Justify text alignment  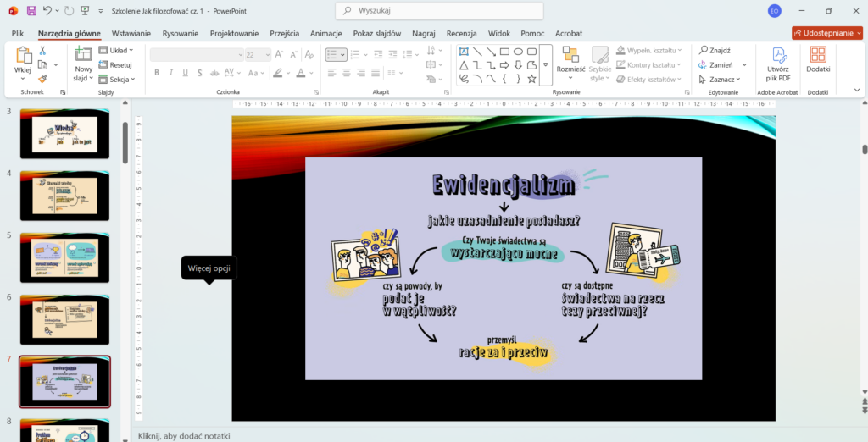(376, 73)
